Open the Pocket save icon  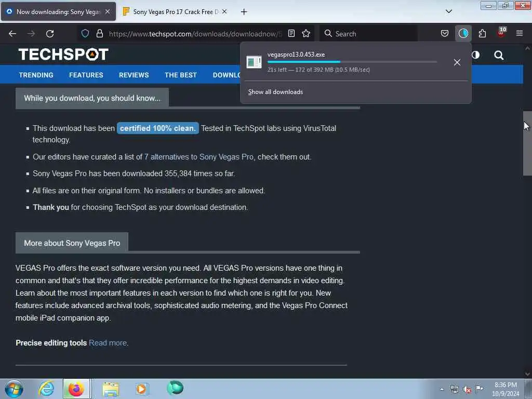click(445, 33)
